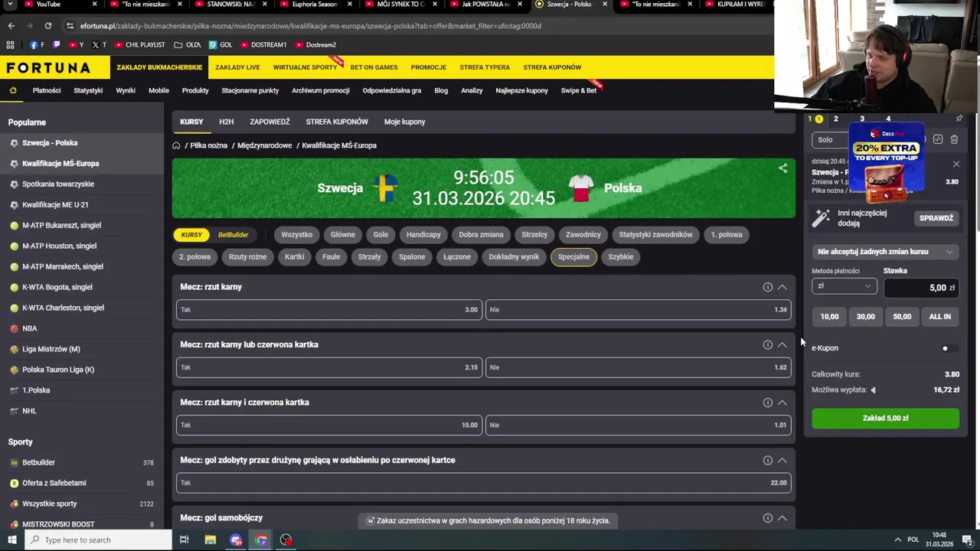
Task: Click the home breadcrumb icon
Action: coord(176,145)
